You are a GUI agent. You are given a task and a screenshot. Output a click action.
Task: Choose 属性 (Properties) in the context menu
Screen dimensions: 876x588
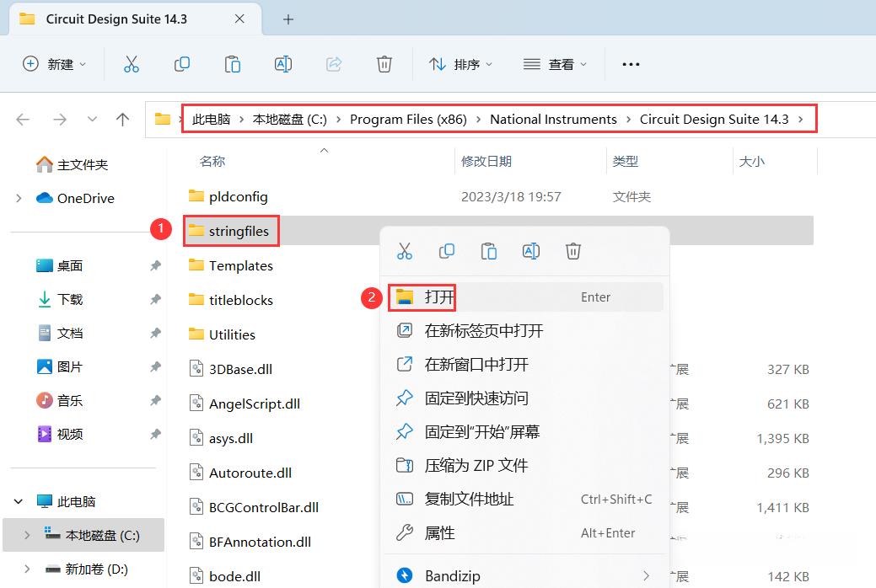pos(525,532)
